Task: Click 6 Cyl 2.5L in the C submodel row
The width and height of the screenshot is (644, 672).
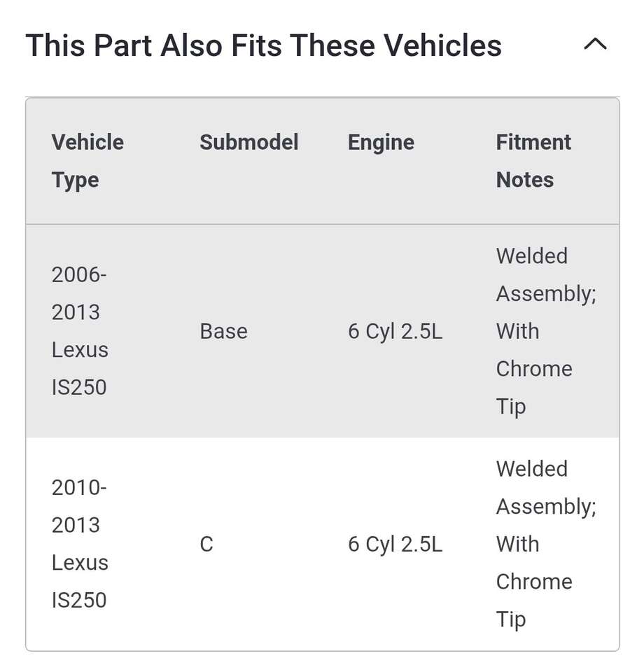Action: 395,544
